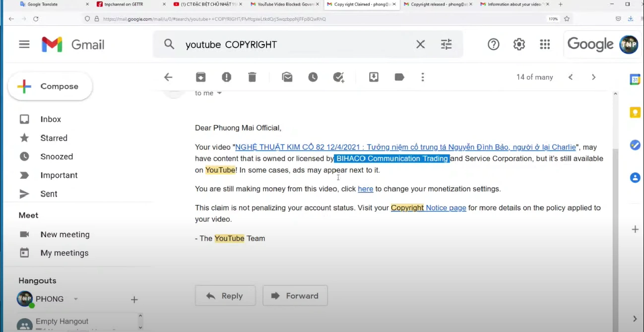Open Google Contacts side panel icon

[635, 177]
